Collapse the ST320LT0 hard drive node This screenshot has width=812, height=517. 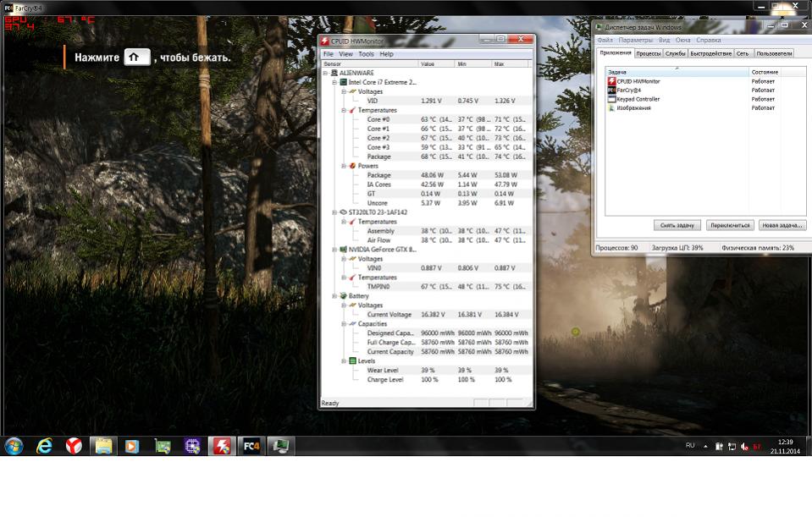point(334,212)
